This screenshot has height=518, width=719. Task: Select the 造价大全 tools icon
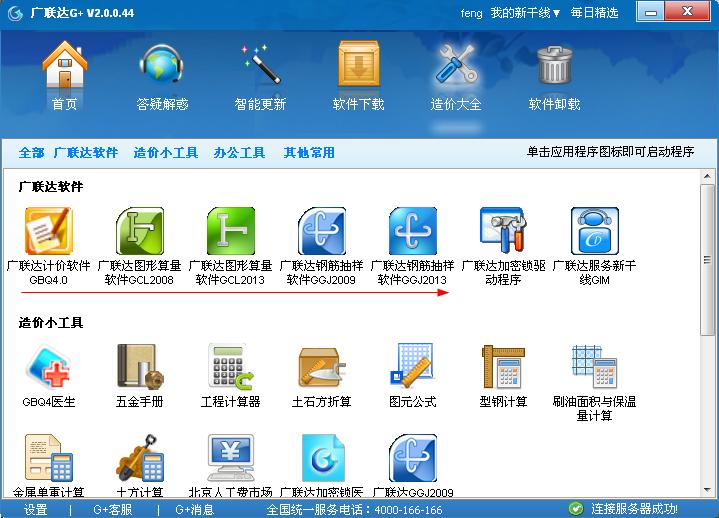[456, 65]
